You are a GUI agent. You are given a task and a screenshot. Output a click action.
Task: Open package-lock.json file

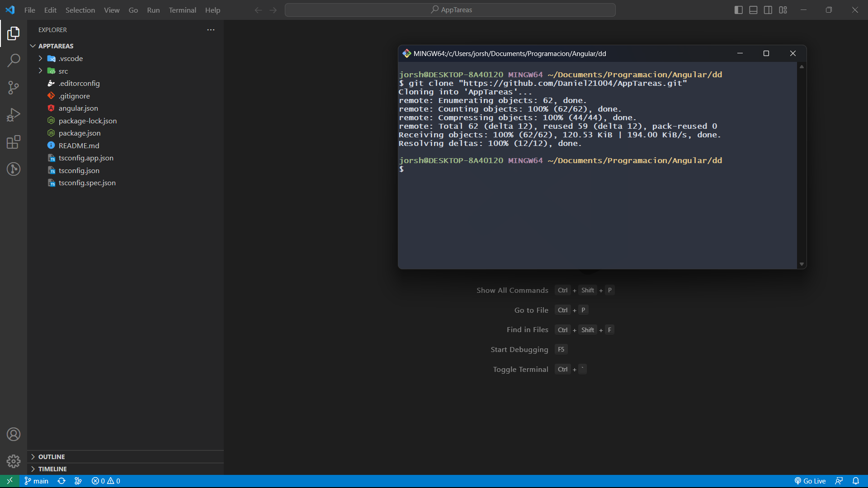(x=88, y=121)
